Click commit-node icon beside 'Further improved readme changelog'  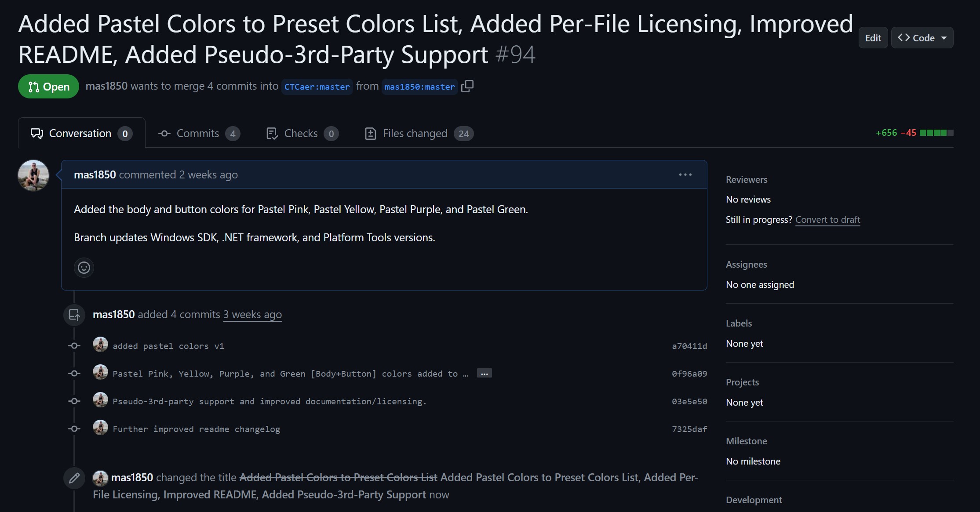(x=74, y=429)
